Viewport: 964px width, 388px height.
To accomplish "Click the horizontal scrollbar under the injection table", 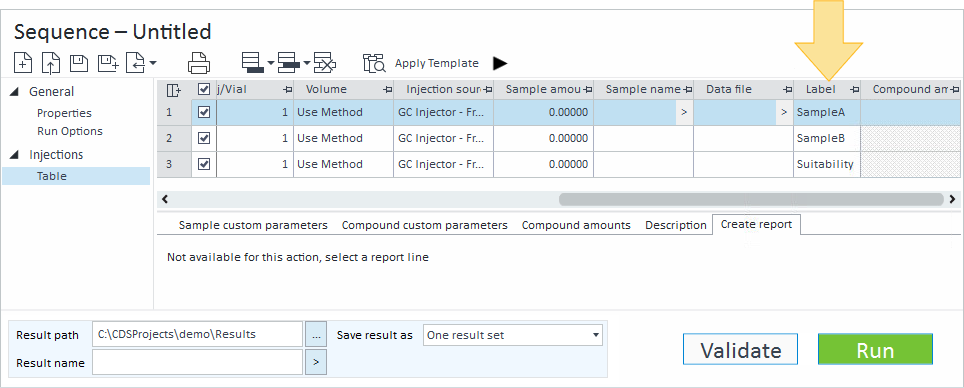I will point(751,199).
